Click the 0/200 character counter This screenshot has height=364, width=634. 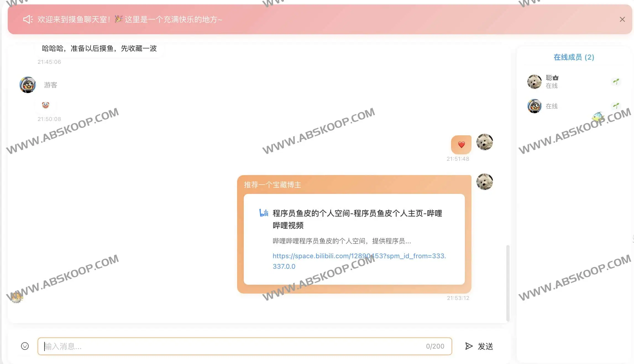[435, 346]
